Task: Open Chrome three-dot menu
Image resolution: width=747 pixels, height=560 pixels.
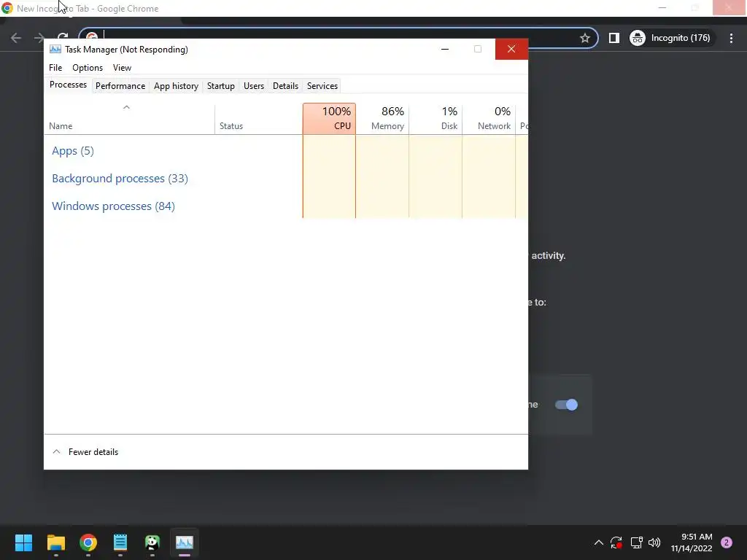Action: pyautogui.click(x=731, y=38)
